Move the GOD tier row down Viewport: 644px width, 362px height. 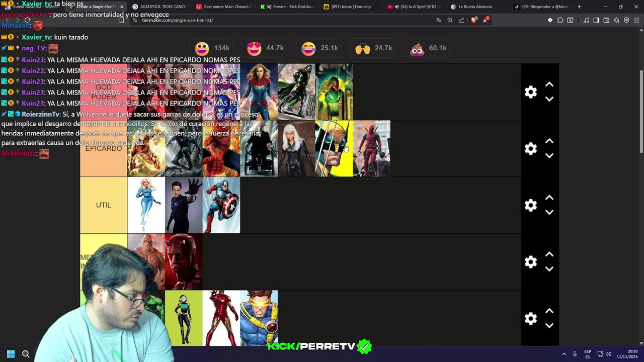pos(549,99)
